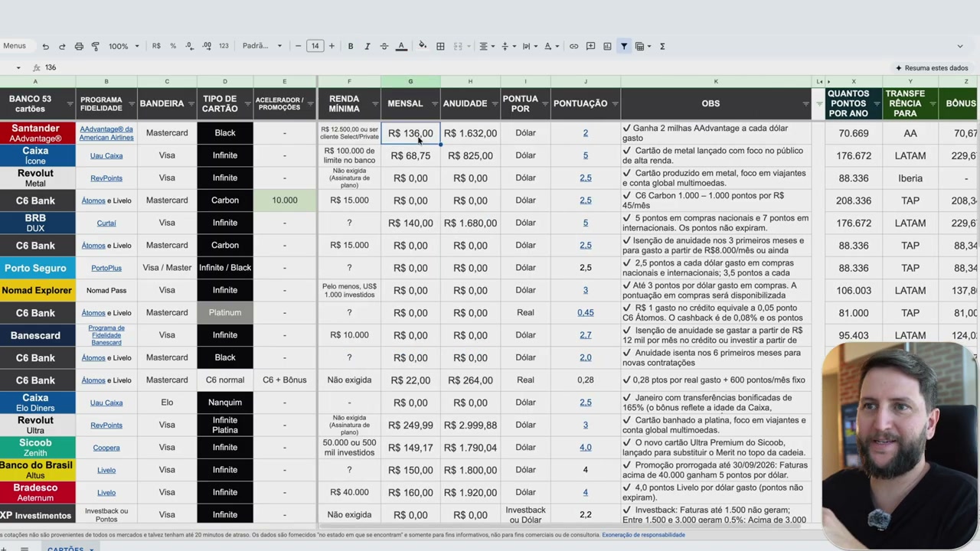This screenshot has height=551, width=980.
Task: Click the Menus search button
Action: click(x=15, y=46)
